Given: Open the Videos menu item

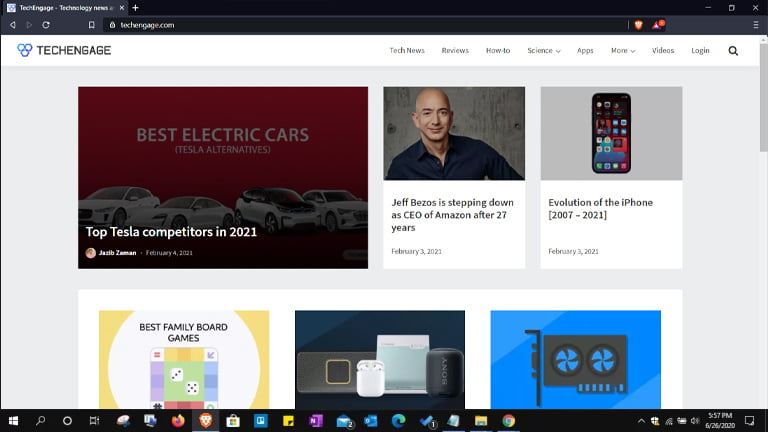Looking at the screenshot, I should (663, 50).
